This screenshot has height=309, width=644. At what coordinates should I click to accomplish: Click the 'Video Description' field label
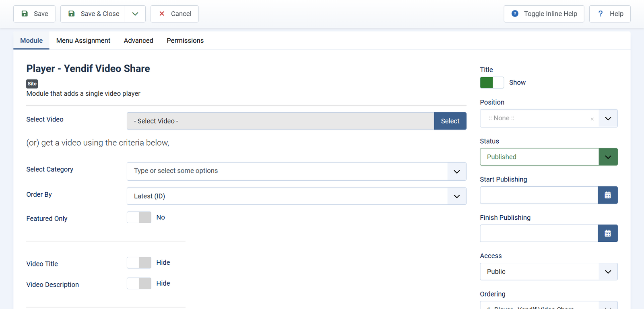[x=53, y=285]
